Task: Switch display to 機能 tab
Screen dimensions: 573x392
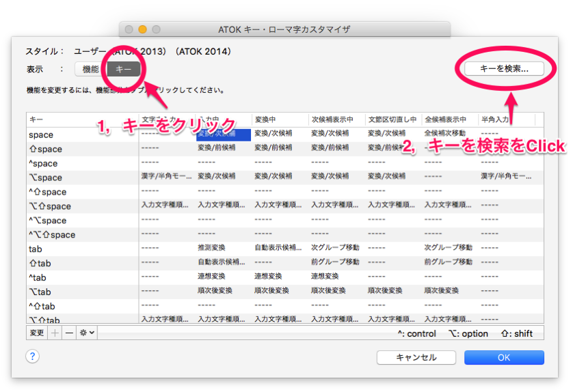Action: tap(91, 69)
